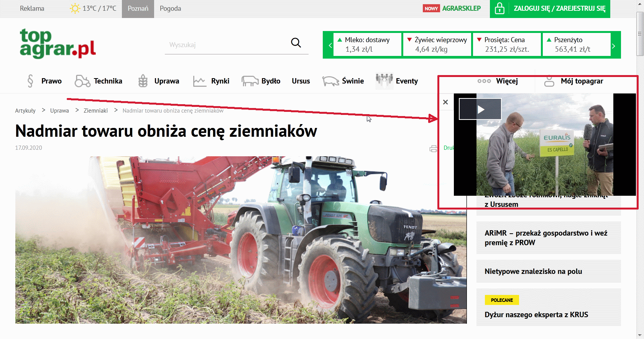644x339 pixels.
Task: Open the Pogoda link
Action: [x=171, y=8]
